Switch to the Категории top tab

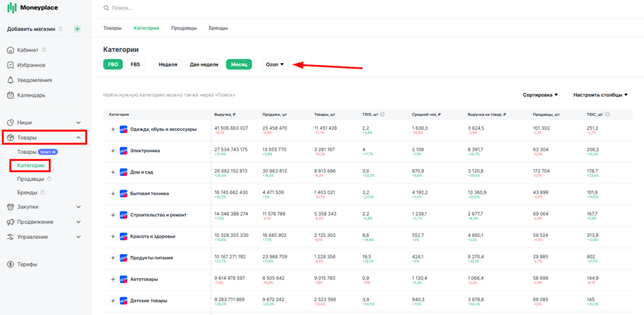[146, 28]
